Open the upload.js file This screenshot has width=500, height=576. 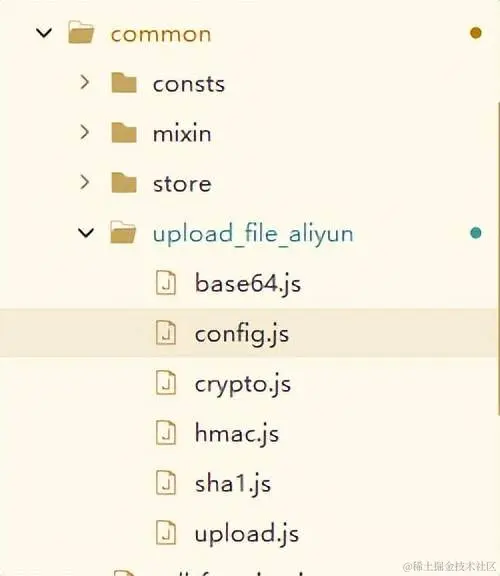(247, 534)
